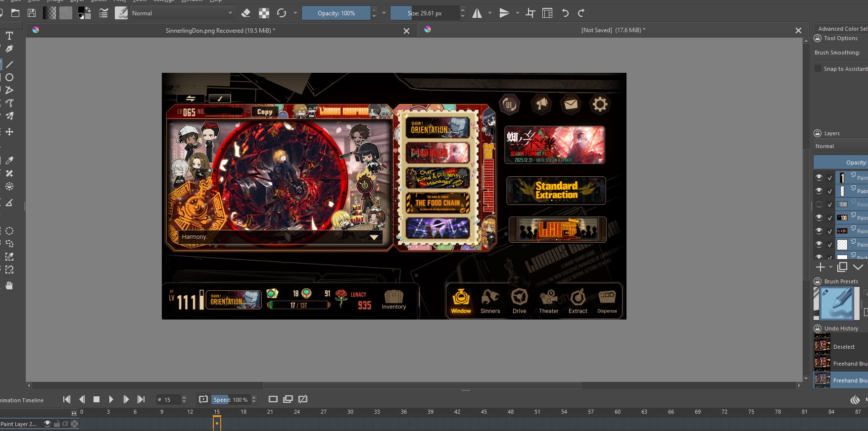The height and width of the screenshot is (431, 868).
Task: Select the Ellipse shape tool
Action: click(9, 77)
